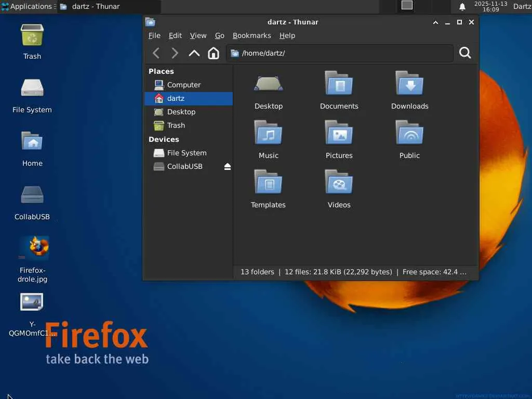Select the Music folder icon
Screen dimensions: 532x399
pyautogui.click(x=269, y=132)
